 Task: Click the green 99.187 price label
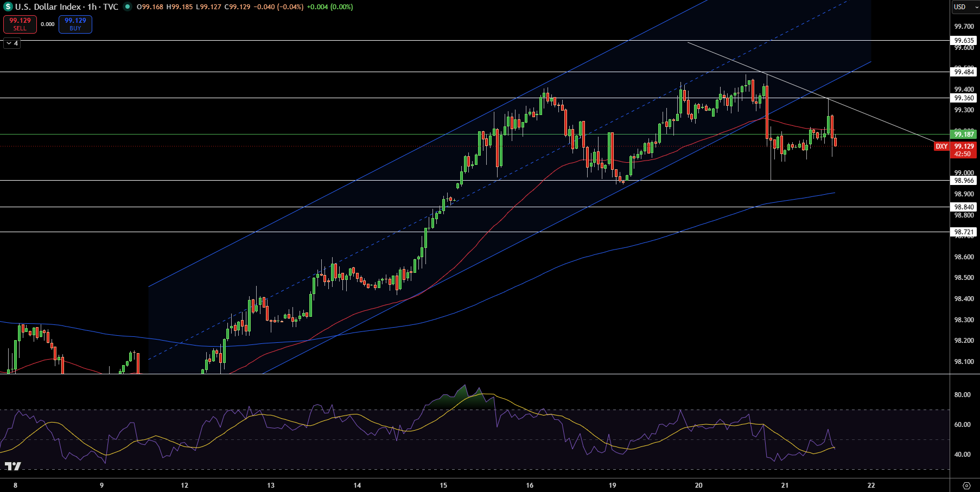(964, 135)
